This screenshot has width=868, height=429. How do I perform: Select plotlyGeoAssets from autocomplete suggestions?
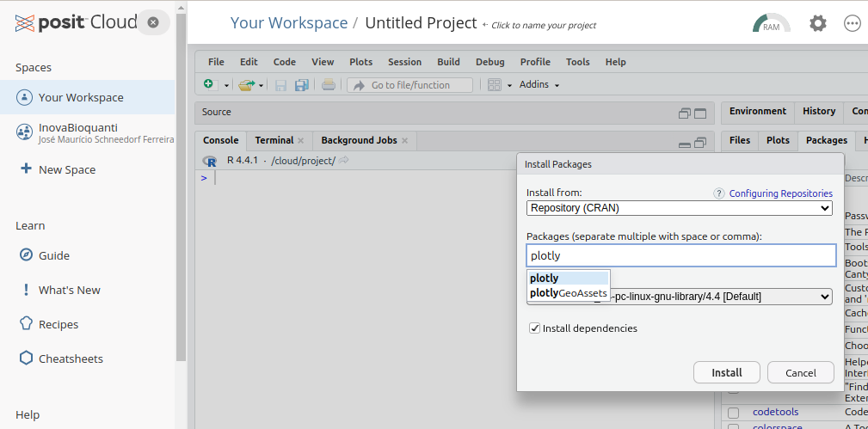(568, 293)
